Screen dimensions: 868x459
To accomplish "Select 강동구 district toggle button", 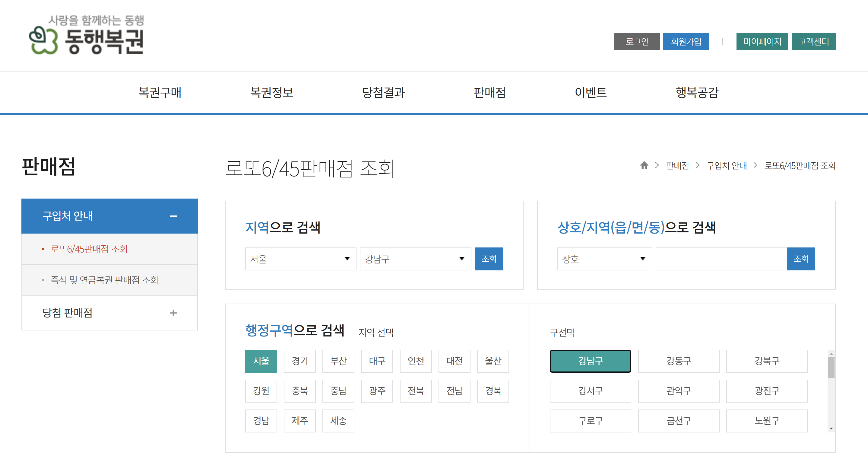I will pos(678,361).
